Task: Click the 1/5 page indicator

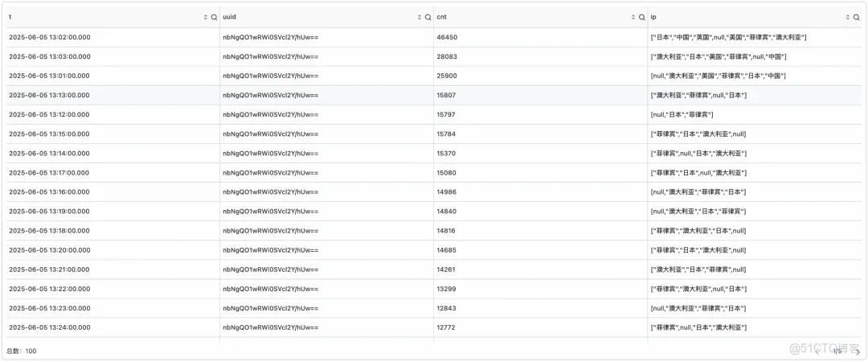Action: [x=837, y=351]
